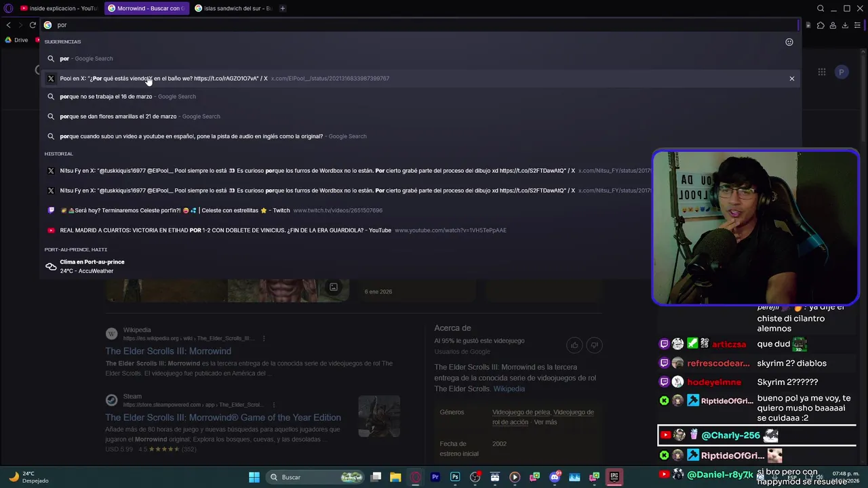
Task: Click the Google account avatar "P"
Action: [x=842, y=72]
